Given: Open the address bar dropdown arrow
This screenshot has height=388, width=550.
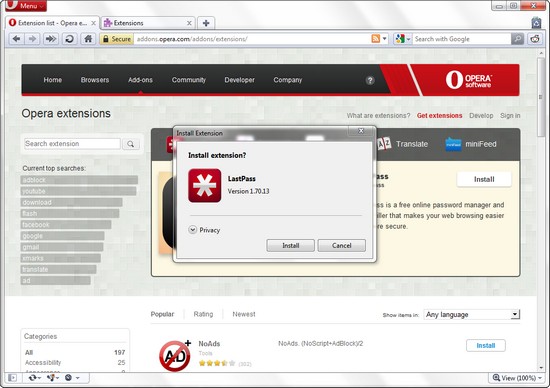Looking at the screenshot, I should coord(385,39).
